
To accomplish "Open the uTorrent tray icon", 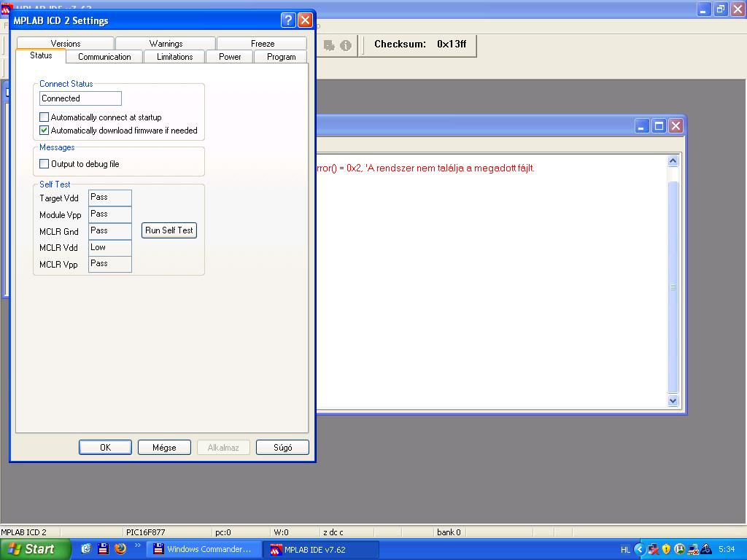I will tap(679, 550).
